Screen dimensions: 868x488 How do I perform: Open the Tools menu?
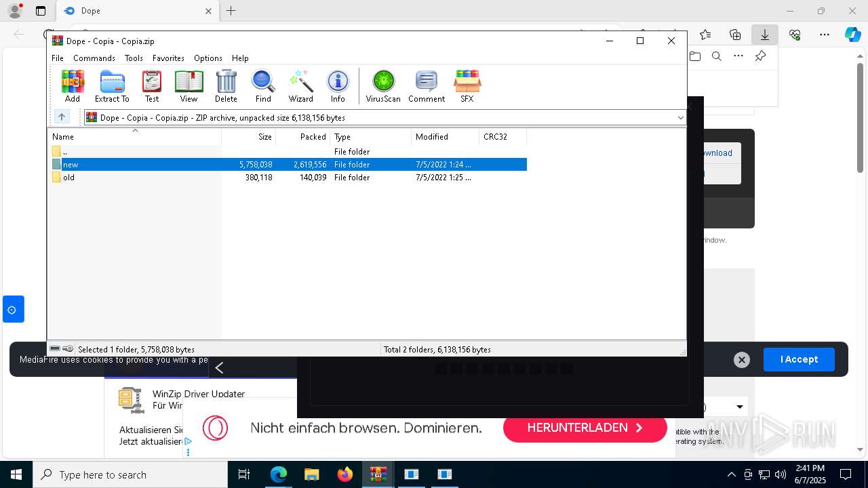[134, 58]
